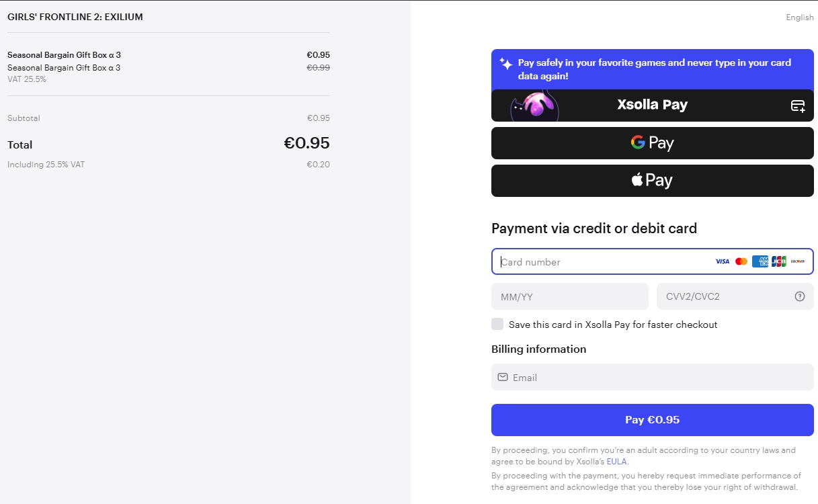Click the JCB card logo icon
The height and width of the screenshot is (504, 818).
point(779,261)
